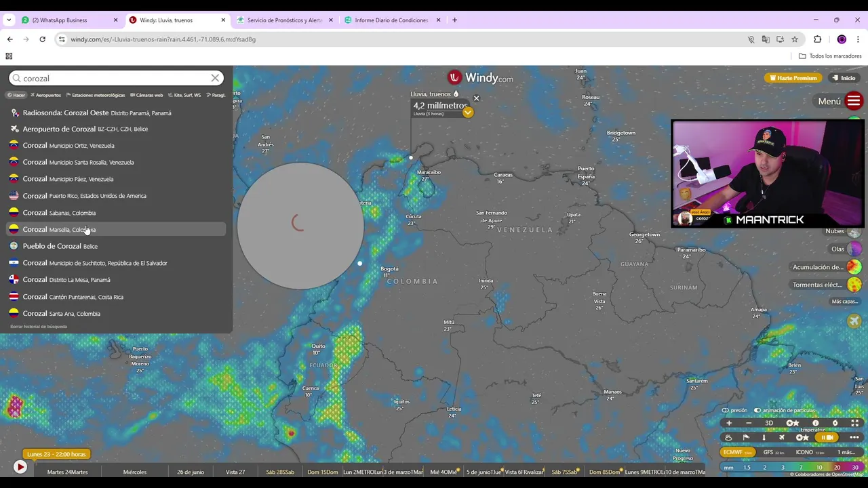Select the Hacer search filter chip
Image resolution: width=868 pixels, height=488 pixels.
[16, 95]
